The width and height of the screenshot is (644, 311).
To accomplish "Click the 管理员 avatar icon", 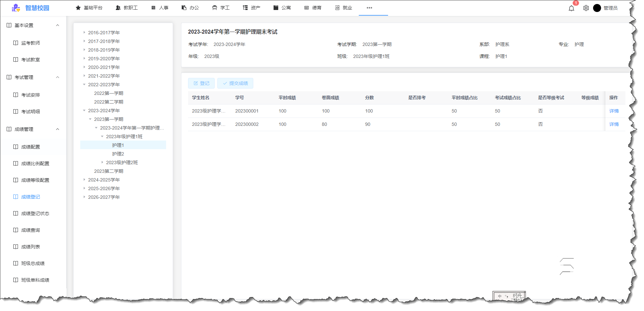I will [x=597, y=8].
